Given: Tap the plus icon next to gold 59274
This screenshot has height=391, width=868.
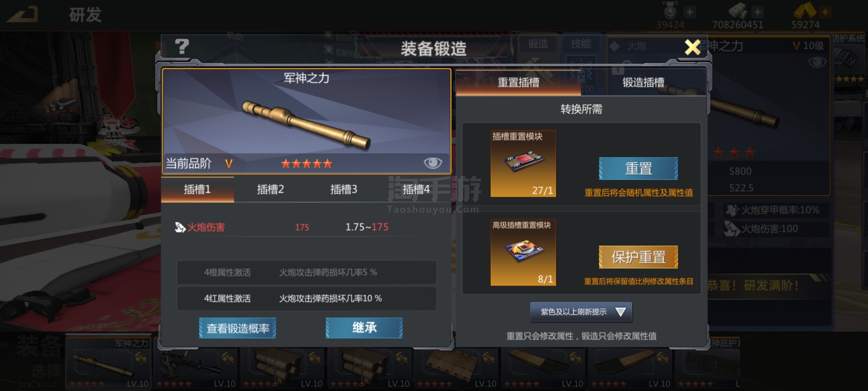Looking at the screenshot, I should [825, 12].
